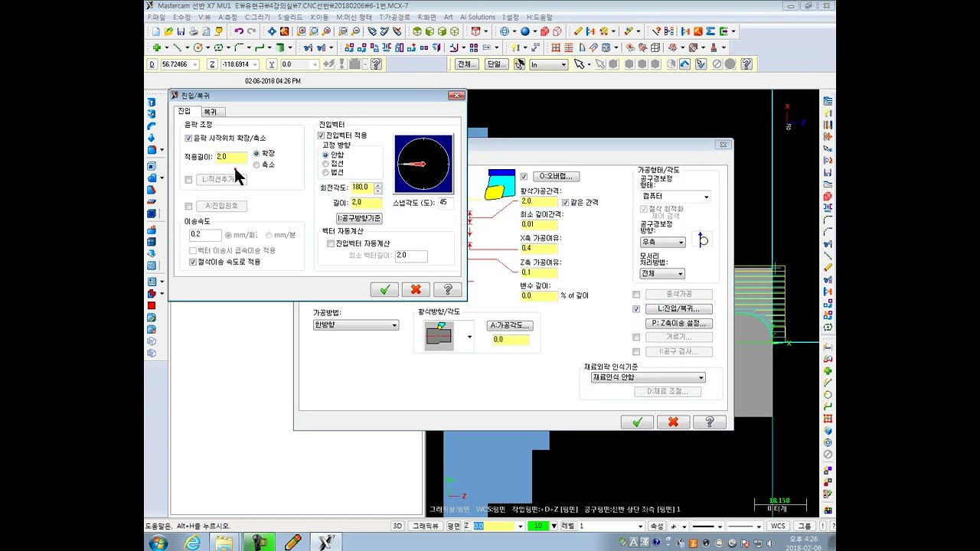The width and height of the screenshot is (980, 551).
Task: Expand the 황삭방향 picture dropdown arrow
Action: pyautogui.click(x=469, y=337)
